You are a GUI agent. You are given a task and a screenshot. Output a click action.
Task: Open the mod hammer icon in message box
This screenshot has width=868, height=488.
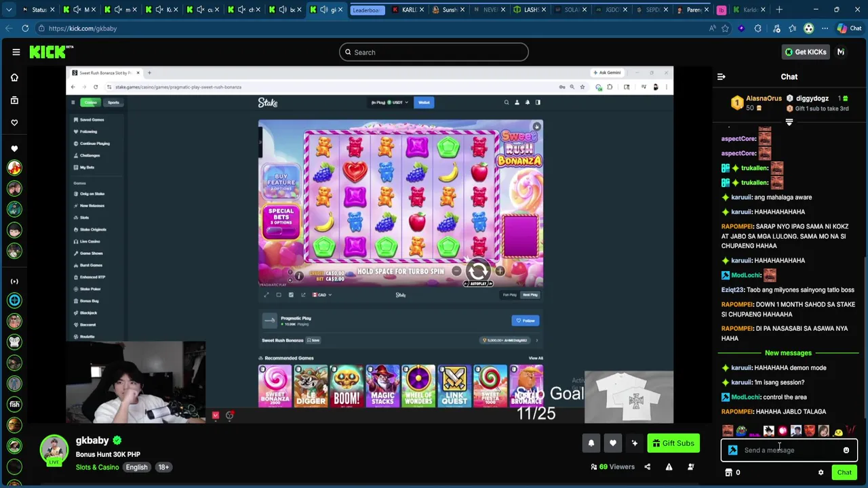[x=732, y=450]
